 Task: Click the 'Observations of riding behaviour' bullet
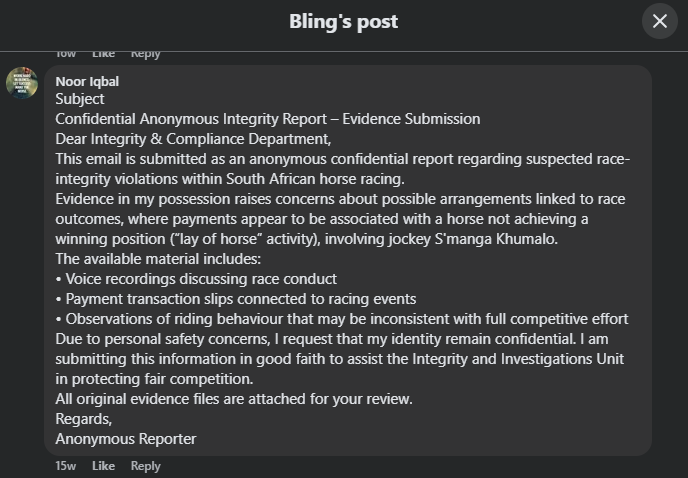(342, 319)
